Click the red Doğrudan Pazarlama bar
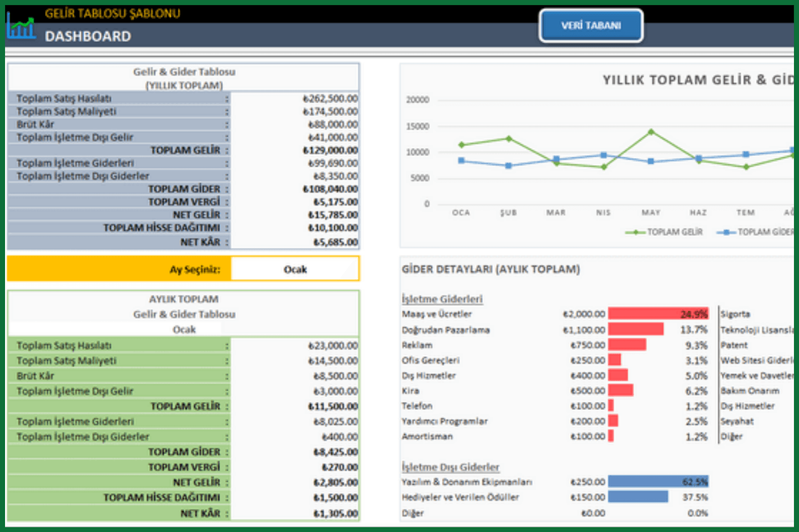This screenshot has height=532, width=799. [x=635, y=329]
